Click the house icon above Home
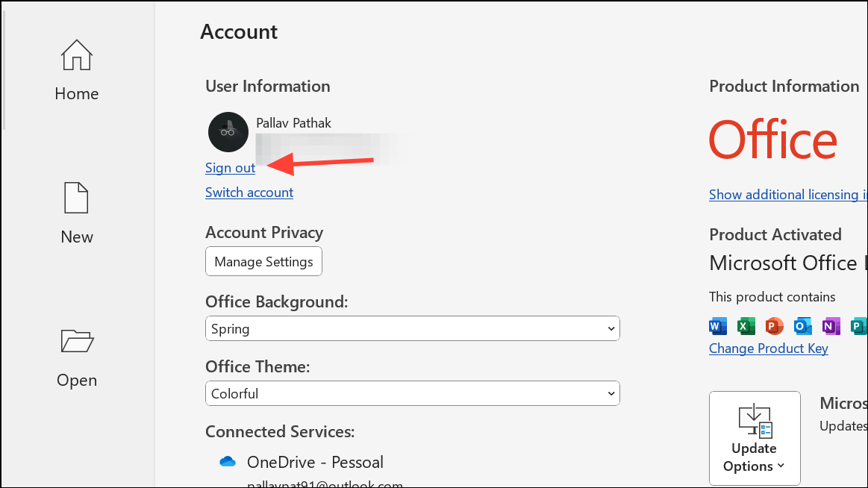 click(x=76, y=55)
